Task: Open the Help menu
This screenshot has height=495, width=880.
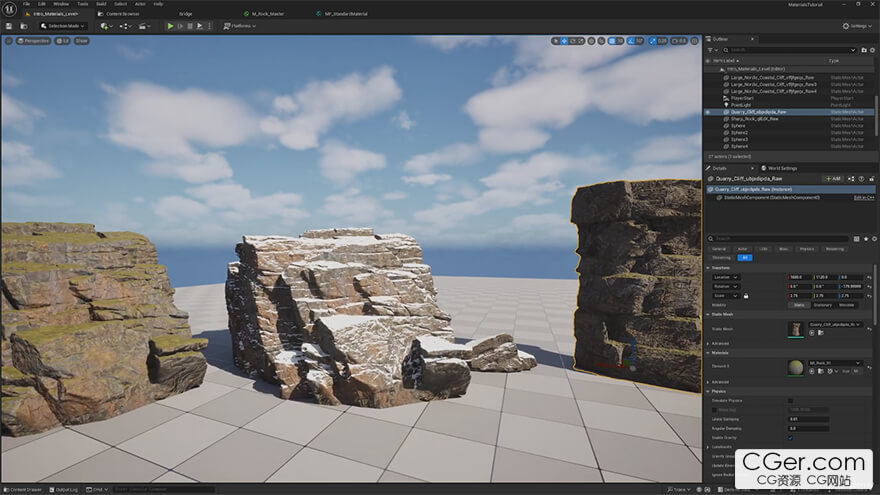Action: (158, 4)
